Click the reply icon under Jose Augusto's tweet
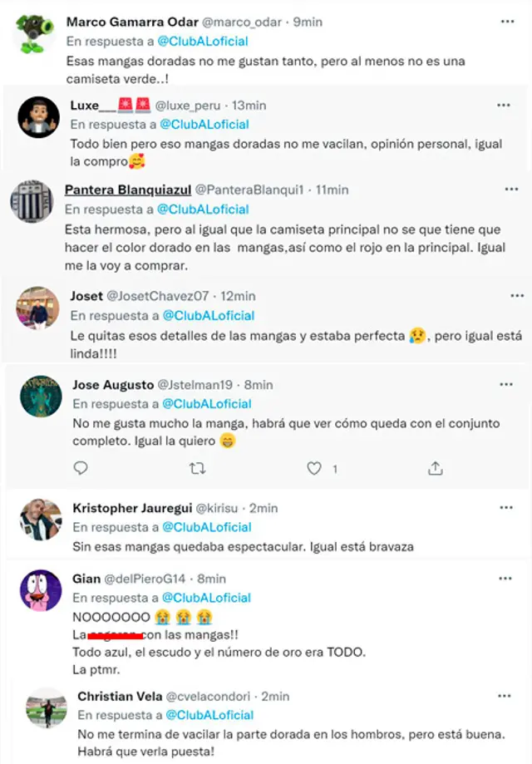 [81, 468]
